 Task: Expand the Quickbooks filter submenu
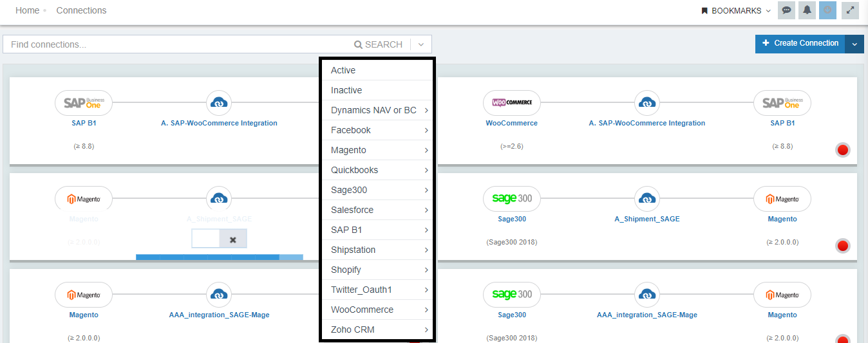coord(377,170)
